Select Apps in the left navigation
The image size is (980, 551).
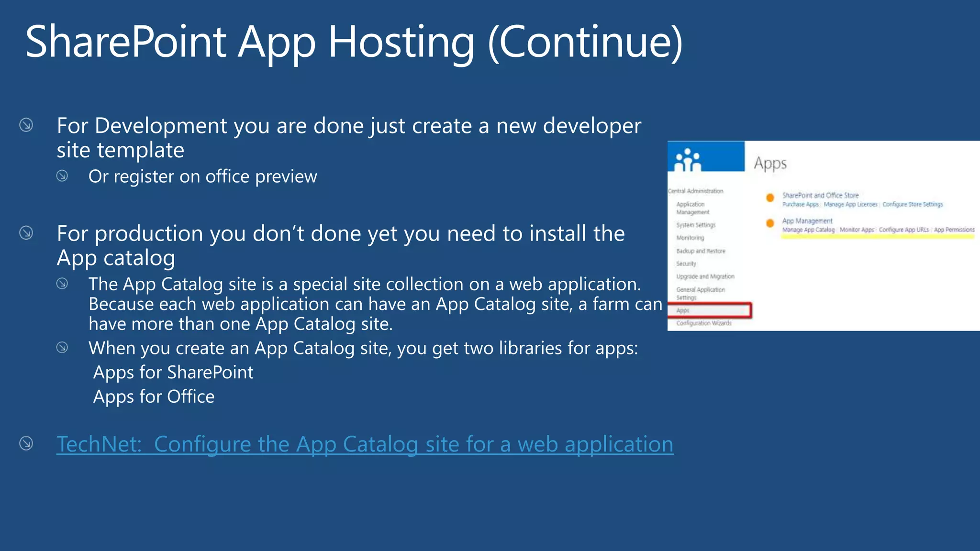[683, 311]
